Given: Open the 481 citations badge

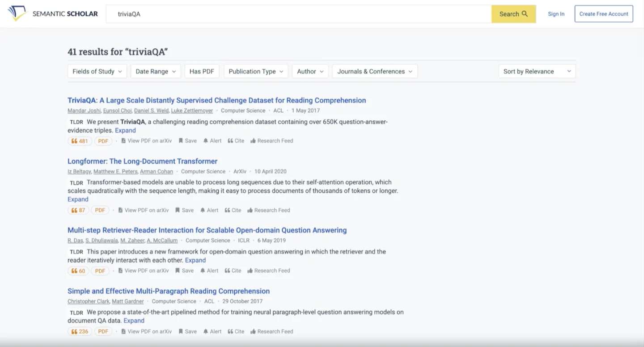Looking at the screenshot, I should pyautogui.click(x=80, y=141).
